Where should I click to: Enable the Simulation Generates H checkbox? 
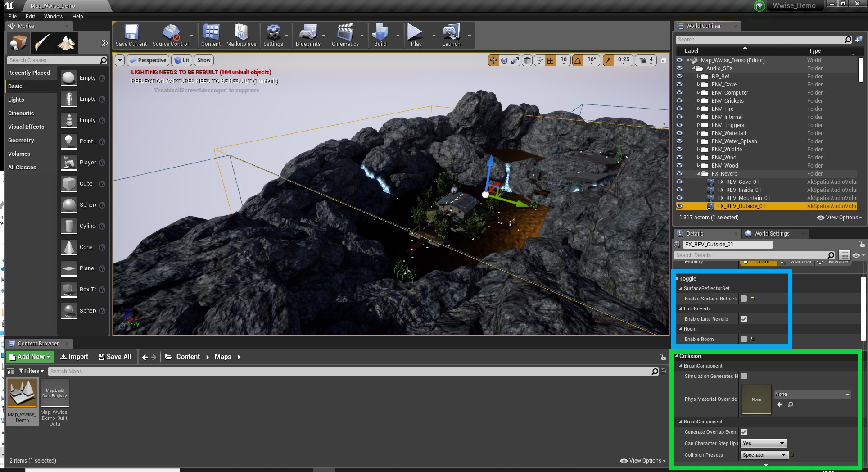[744, 376]
